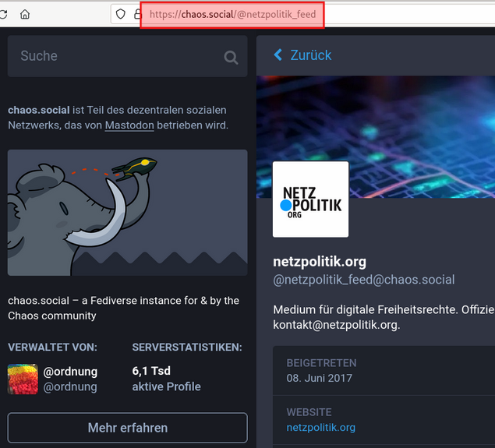The height and width of the screenshot is (448, 495).
Task: Open the @ordnung administrator account name
Action: click(69, 371)
